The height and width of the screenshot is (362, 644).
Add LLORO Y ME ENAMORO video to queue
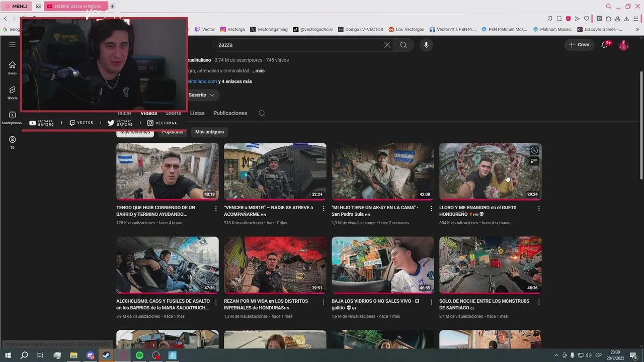point(534,161)
